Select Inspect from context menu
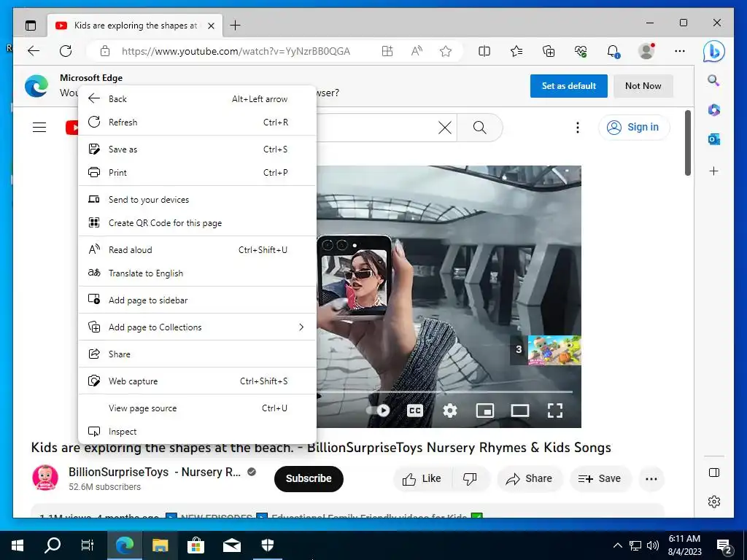Viewport: 747px width, 560px height. click(x=197, y=432)
